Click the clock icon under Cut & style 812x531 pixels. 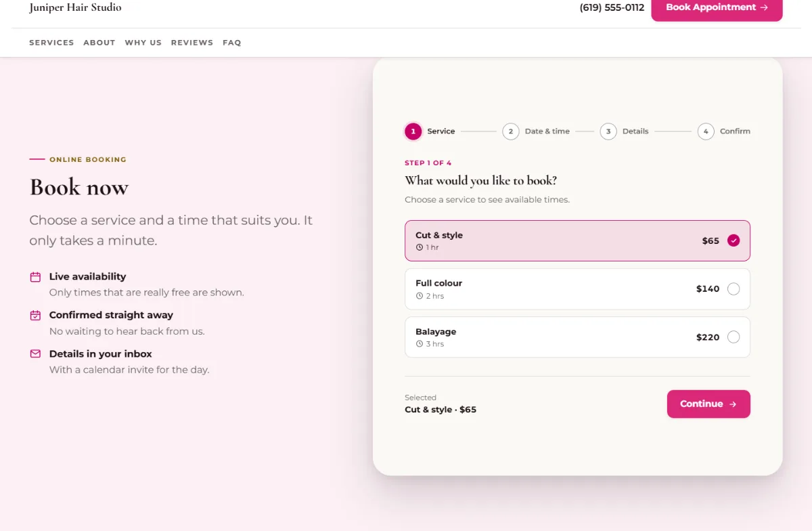[420, 248]
